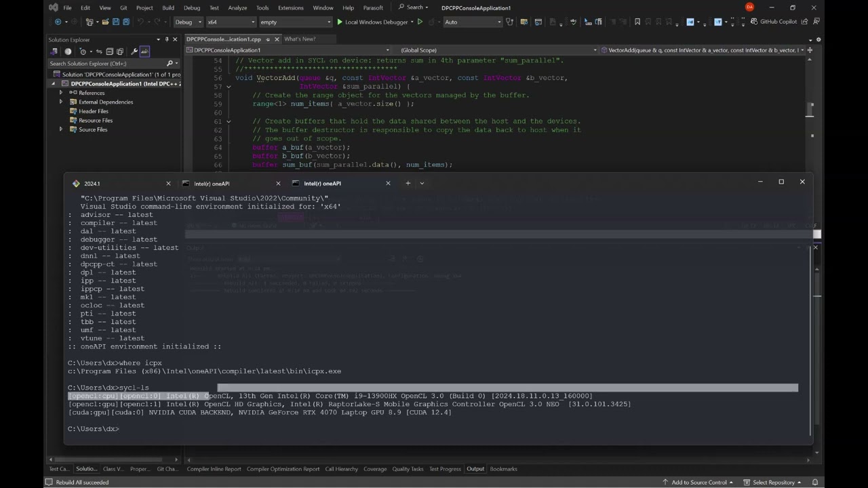This screenshot has width=868, height=488.
Task: Toggle pin on the DPCPPConsole cpp tab
Action: tap(267, 39)
